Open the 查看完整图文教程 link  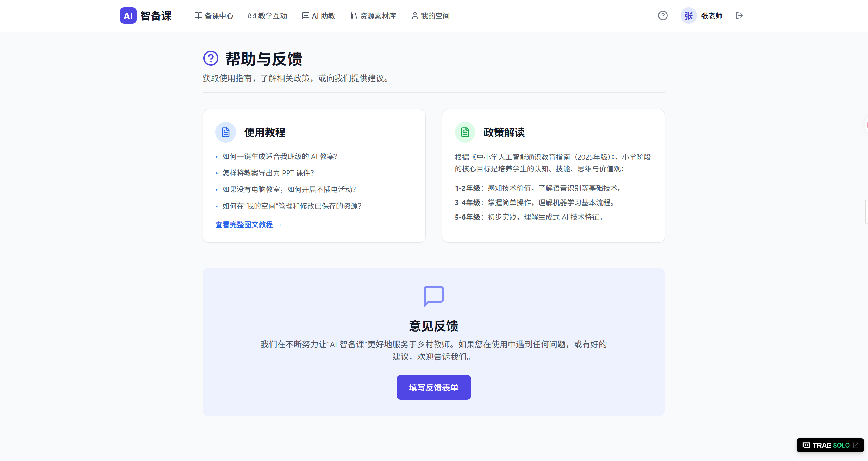click(x=248, y=224)
